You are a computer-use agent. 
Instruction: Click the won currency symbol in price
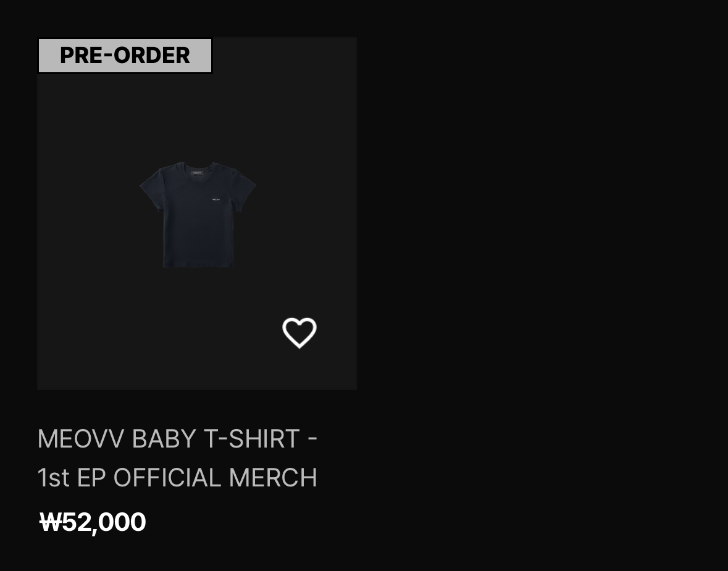click(51, 522)
